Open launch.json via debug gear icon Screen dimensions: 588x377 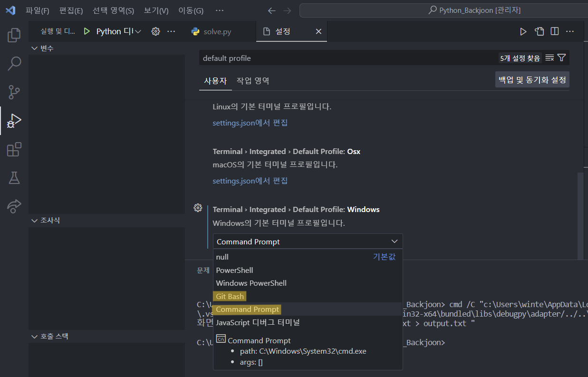point(155,31)
